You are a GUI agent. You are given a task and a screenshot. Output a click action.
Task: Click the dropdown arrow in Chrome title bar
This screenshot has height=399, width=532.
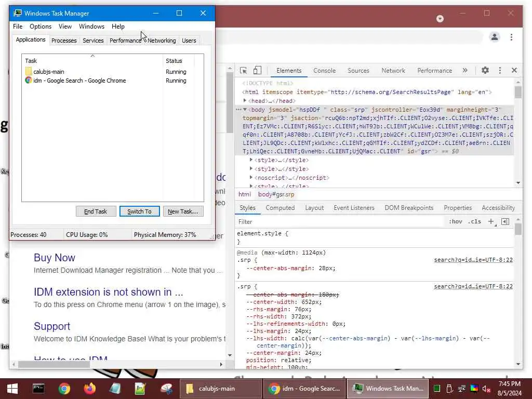[440, 19]
